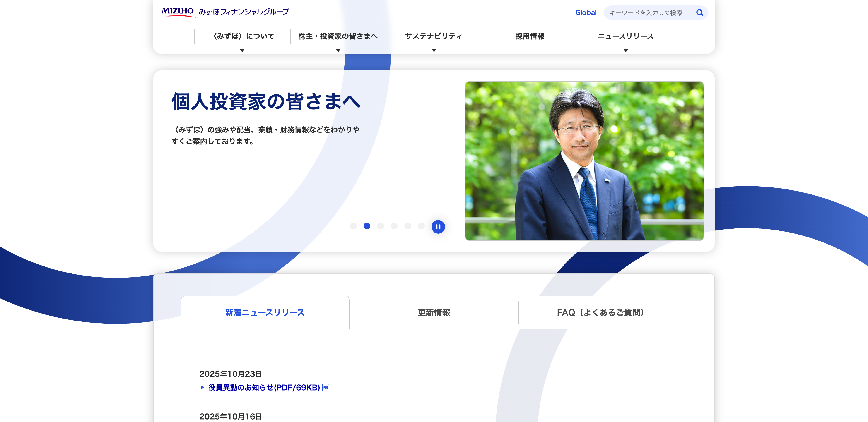868x422 pixels.
Task: Select the first carousel dot
Action: (353, 226)
